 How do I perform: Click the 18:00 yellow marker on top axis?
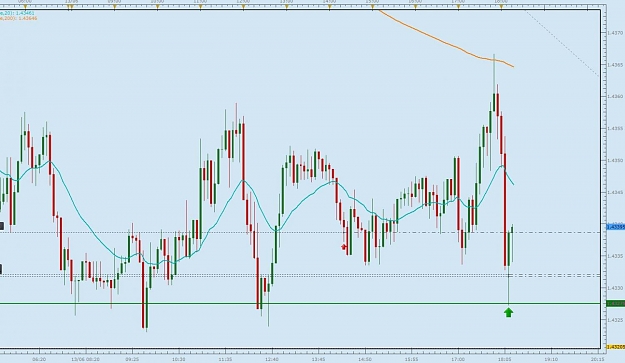pos(501,7)
